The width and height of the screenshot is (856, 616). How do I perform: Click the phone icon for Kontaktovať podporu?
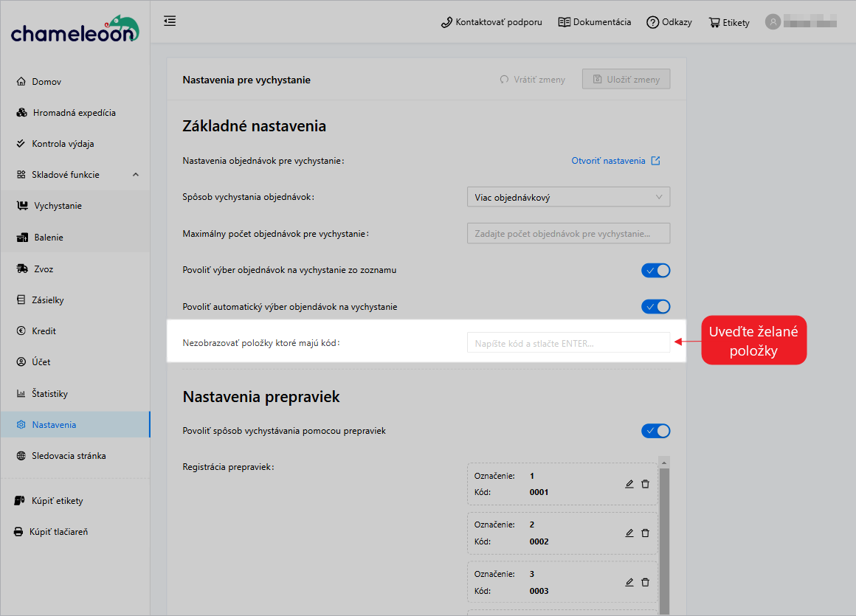coord(446,22)
